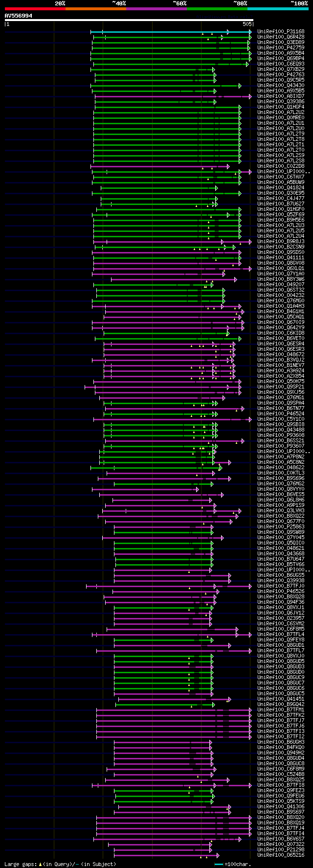This screenshot has width=313, height=868.
Task: Select the UniRef100_Q9C5R5 label
Action: [x=281, y=80]
